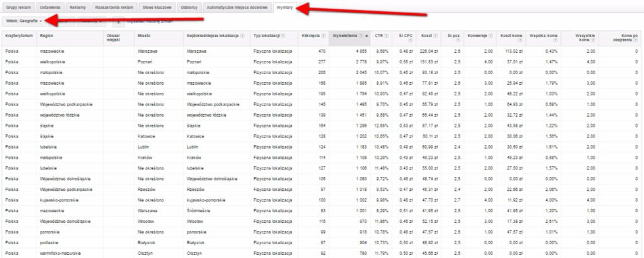Open help icon beside Konwersje header

pyautogui.click(x=491, y=36)
